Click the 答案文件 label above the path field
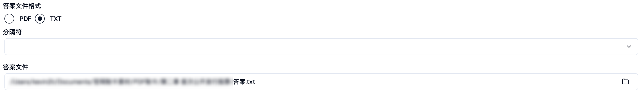 click(15, 67)
